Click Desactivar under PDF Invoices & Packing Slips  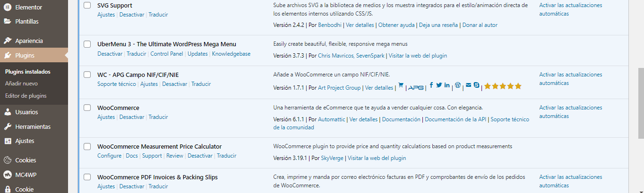point(132,186)
